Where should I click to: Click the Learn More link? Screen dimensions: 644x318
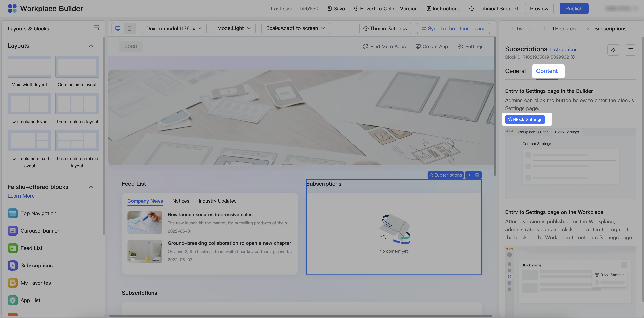pyautogui.click(x=21, y=196)
